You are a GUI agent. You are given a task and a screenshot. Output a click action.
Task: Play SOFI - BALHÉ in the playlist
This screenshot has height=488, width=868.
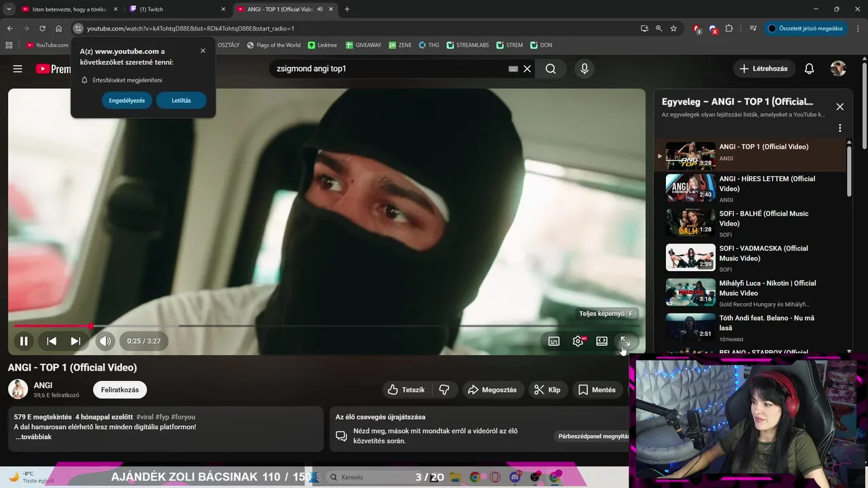coord(751,222)
